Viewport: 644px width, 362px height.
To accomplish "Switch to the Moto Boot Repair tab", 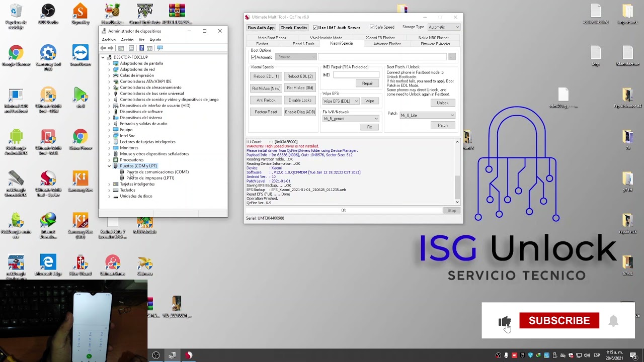I will tap(272, 38).
